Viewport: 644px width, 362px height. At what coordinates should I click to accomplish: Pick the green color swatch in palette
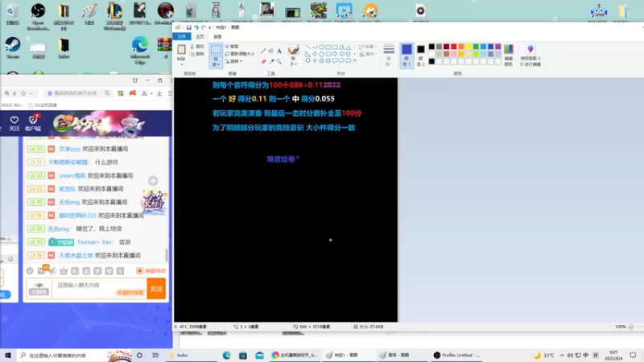point(476,47)
